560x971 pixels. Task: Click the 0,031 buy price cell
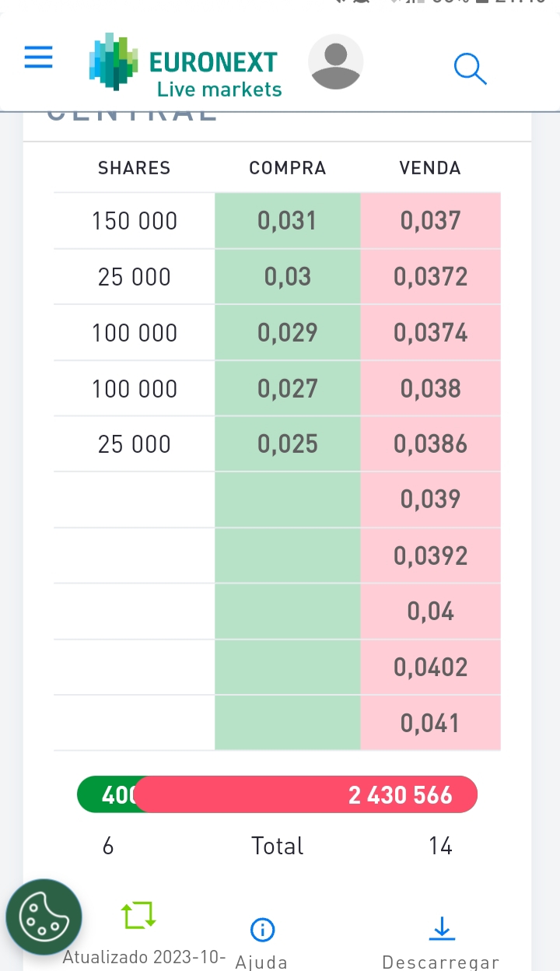click(x=287, y=221)
